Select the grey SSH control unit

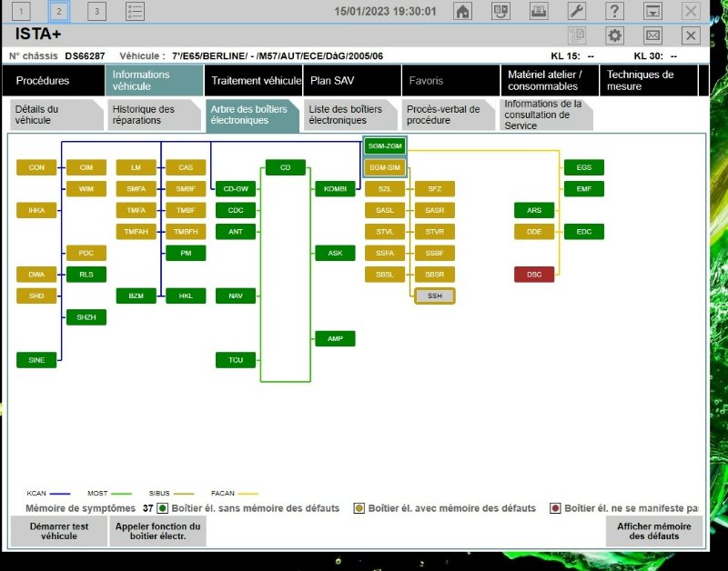[435, 296]
